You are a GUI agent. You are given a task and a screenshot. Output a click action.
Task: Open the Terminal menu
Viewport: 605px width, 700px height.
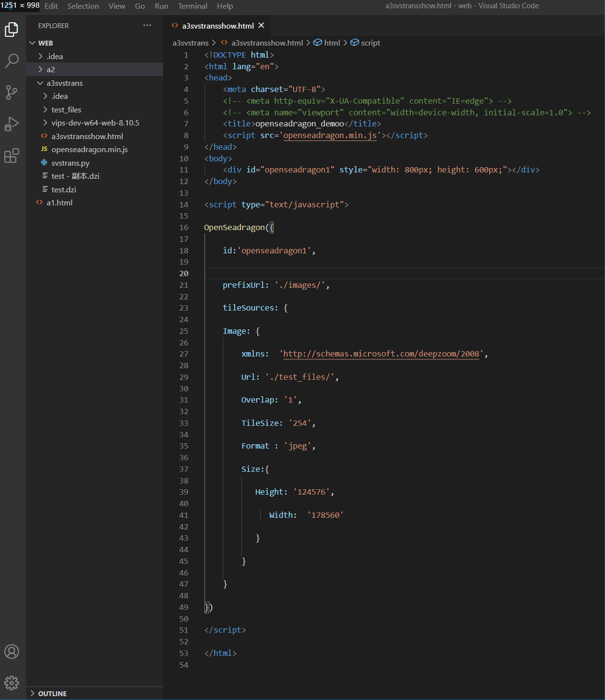coord(192,6)
